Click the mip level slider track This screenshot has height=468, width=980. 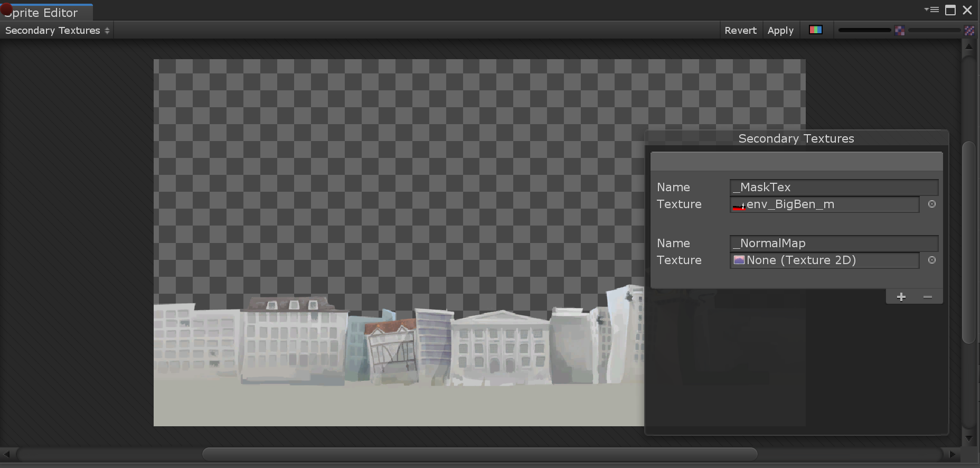tap(934, 31)
